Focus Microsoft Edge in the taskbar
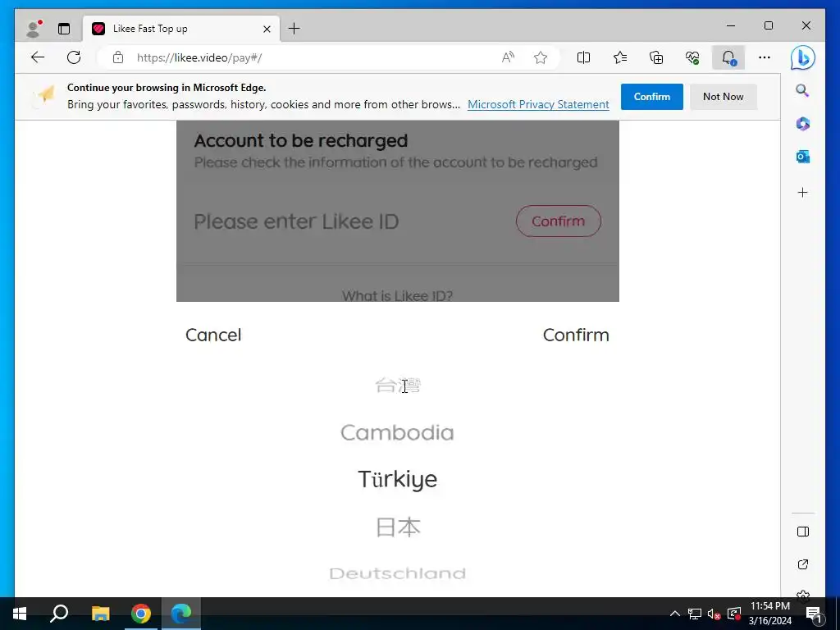The width and height of the screenshot is (840, 630). [181, 614]
